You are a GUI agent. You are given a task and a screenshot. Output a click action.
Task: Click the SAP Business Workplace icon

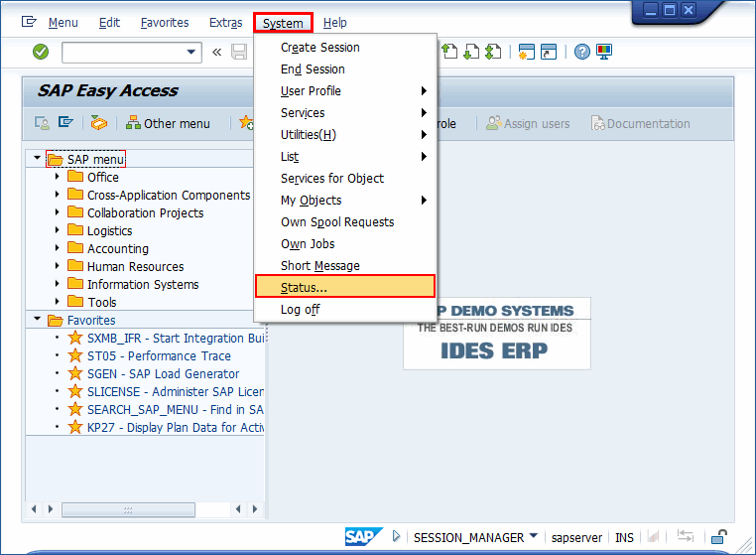[99, 123]
